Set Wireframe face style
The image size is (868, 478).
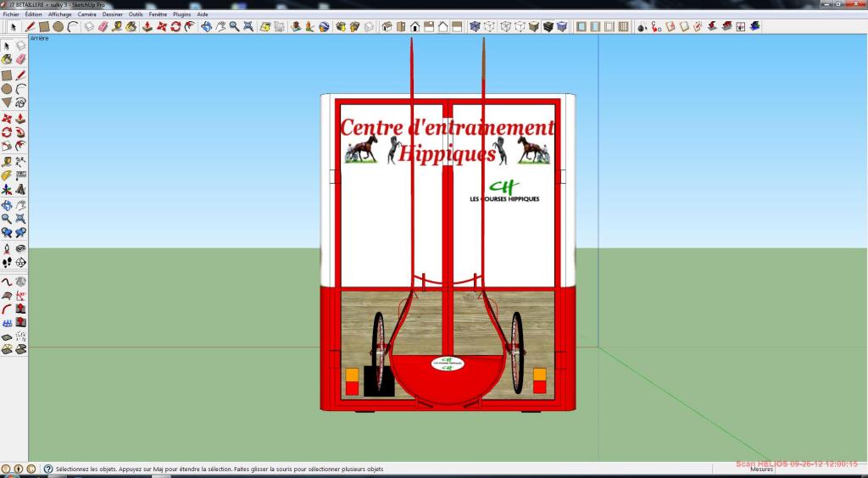coord(505,26)
